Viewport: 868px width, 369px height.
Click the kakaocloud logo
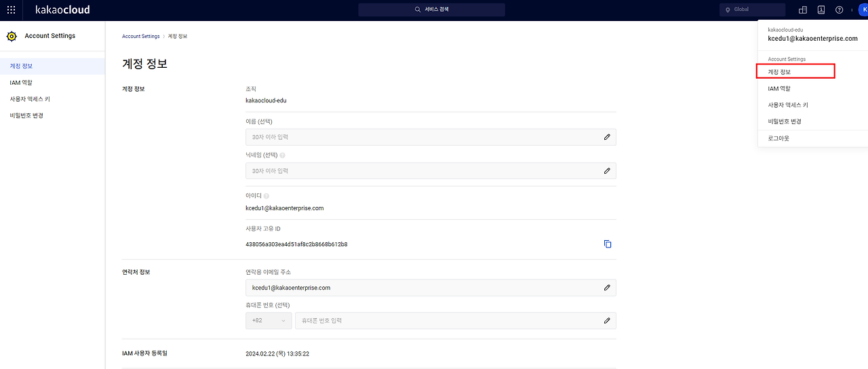pyautogui.click(x=62, y=10)
